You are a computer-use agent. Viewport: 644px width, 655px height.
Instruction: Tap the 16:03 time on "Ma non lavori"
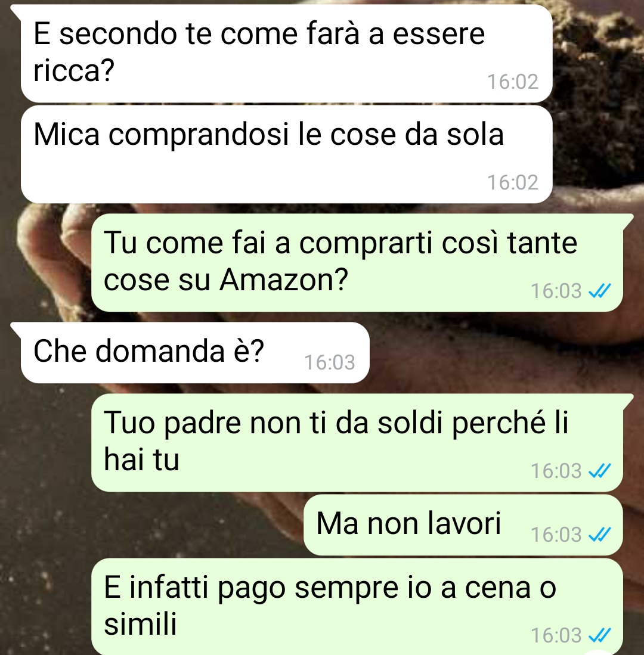tap(556, 534)
